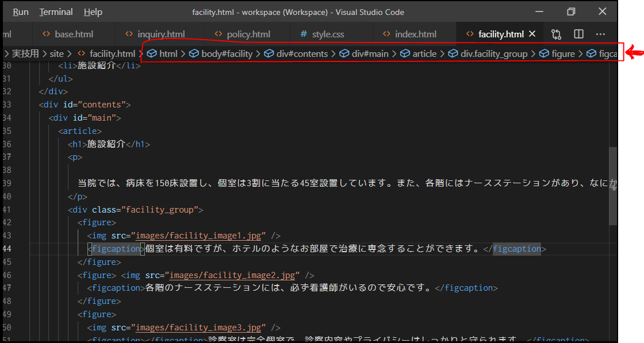Click line number 44 in gutter

click(7, 249)
